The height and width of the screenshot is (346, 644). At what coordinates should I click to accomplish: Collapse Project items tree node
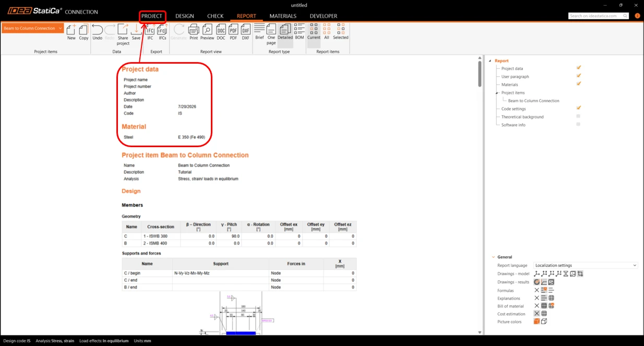click(x=497, y=93)
